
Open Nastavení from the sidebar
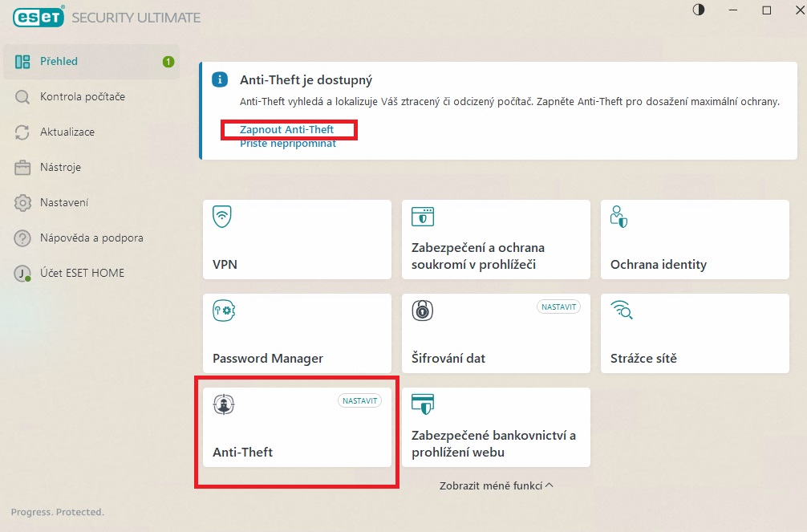91,203
